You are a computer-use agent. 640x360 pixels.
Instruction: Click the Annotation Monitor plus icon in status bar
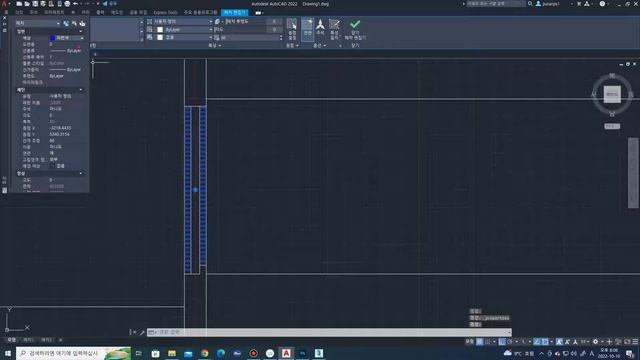[x=609, y=342]
